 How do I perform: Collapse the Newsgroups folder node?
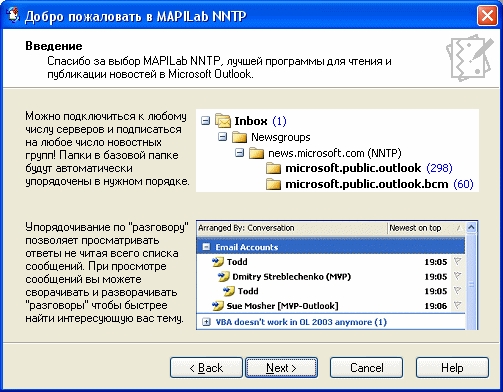click(x=222, y=137)
